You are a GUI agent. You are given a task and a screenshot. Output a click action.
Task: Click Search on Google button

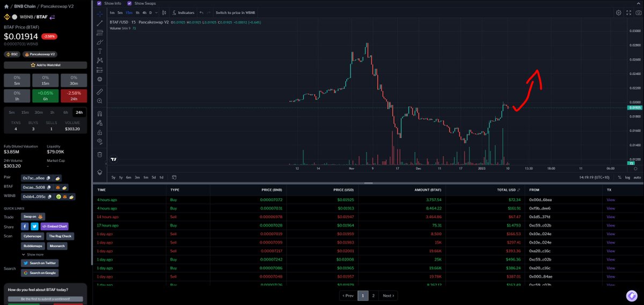pos(39,273)
